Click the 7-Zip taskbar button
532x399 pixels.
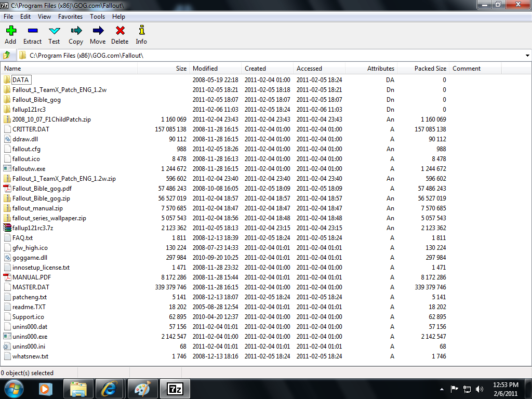click(175, 389)
